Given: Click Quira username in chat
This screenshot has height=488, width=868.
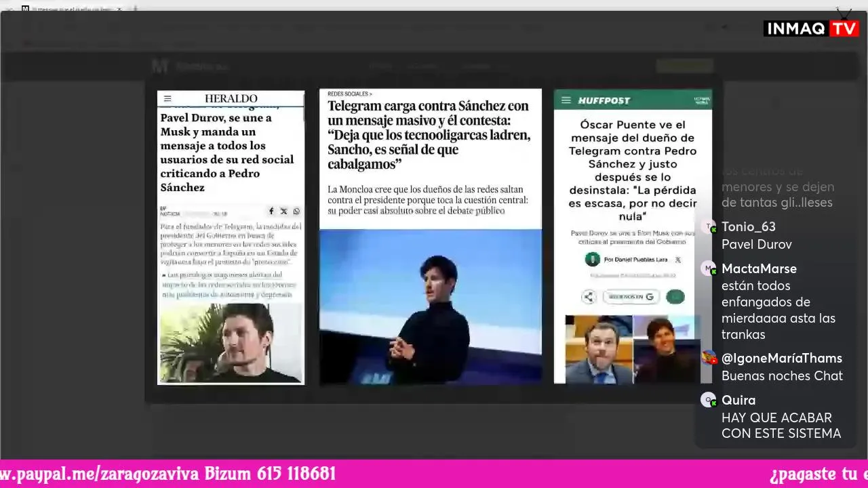Looking at the screenshot, I should 738,401.
